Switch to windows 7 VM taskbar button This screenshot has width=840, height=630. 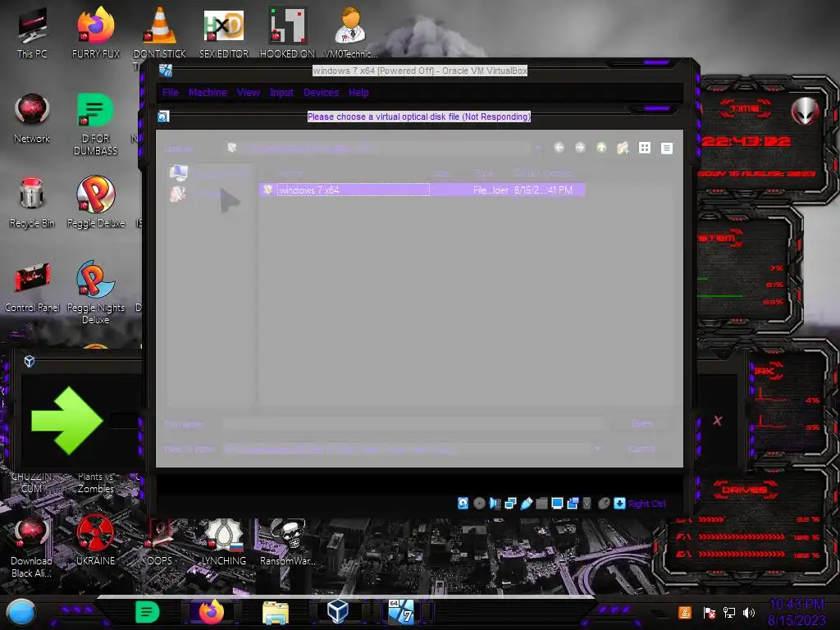click(x=401, y=612)
